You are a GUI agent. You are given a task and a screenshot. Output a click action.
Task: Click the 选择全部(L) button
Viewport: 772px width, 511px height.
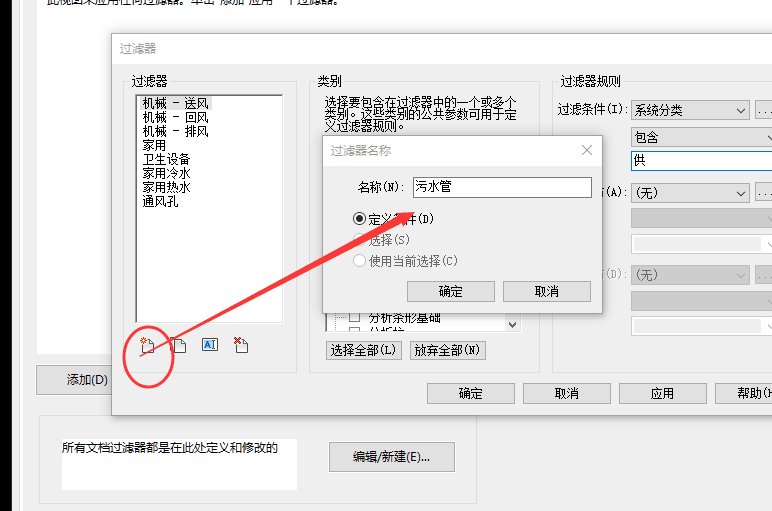point(363,351)
